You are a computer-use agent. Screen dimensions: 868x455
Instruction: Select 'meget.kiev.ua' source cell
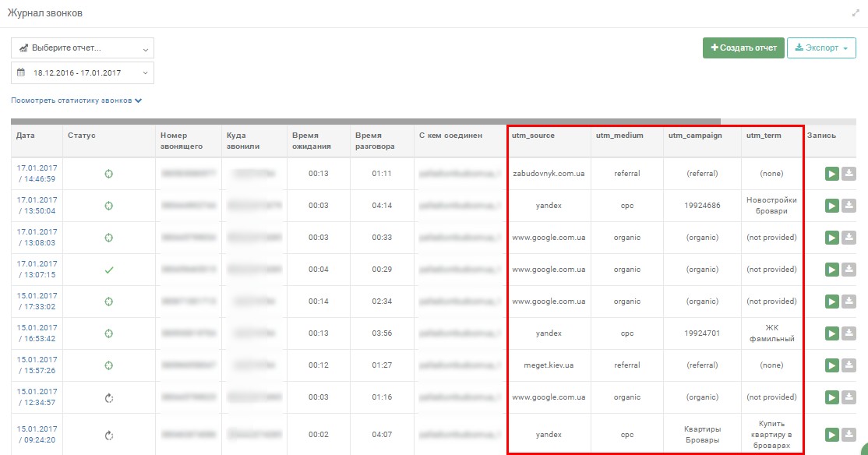pyautogui.click(x=549, y=365)
